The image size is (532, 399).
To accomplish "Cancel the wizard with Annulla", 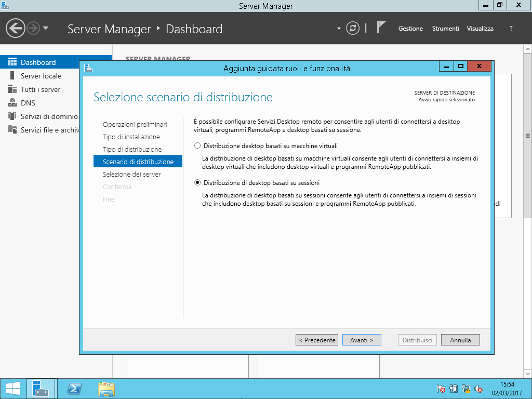I will pyautogui.click(x=460, y=340).
